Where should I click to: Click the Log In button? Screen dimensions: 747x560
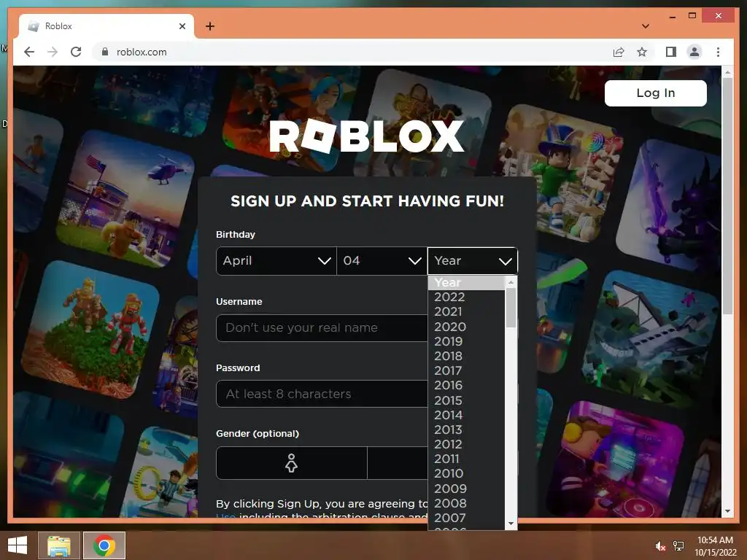click(x=656, y=93)
